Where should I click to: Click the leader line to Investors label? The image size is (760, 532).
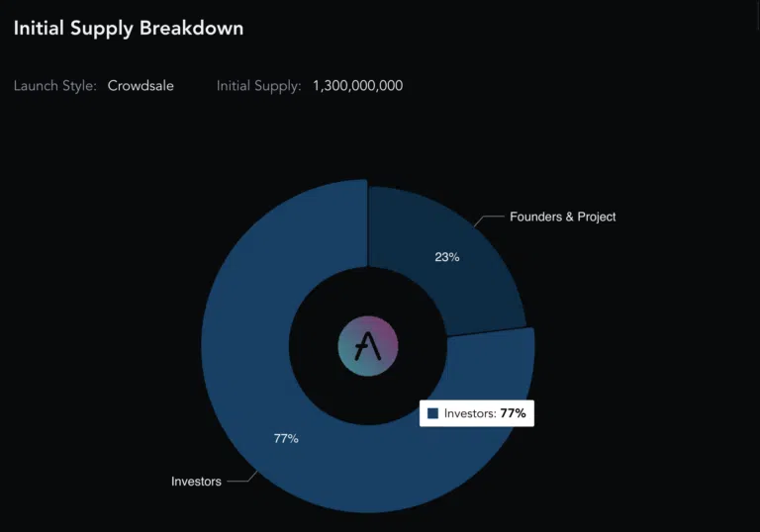pyautogui.click(x=242, y=477)
